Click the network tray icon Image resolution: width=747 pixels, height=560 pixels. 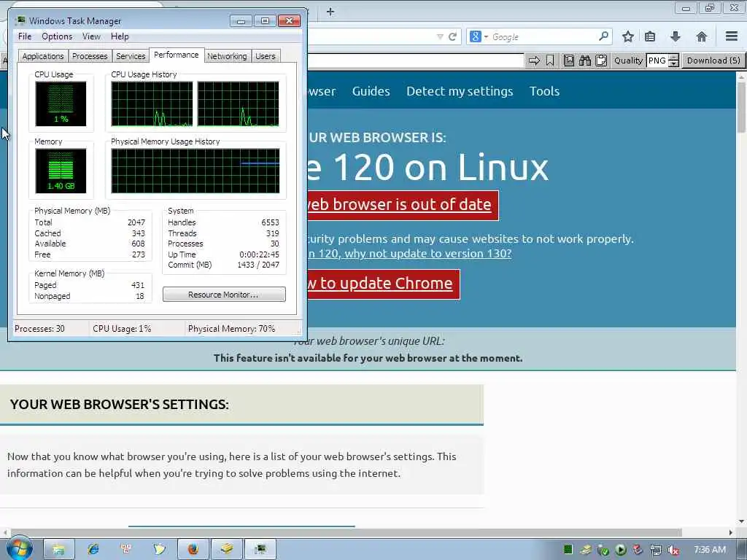tap(656, 551)
